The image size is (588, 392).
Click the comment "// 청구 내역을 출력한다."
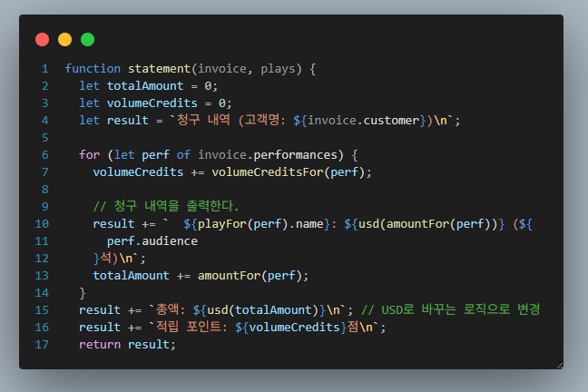pos(166,206)
